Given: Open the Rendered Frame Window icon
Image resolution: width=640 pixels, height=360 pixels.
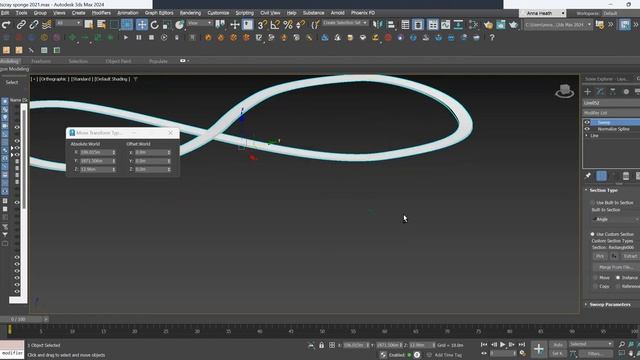Looking at the screenshot, I should (x=501, y=25).
